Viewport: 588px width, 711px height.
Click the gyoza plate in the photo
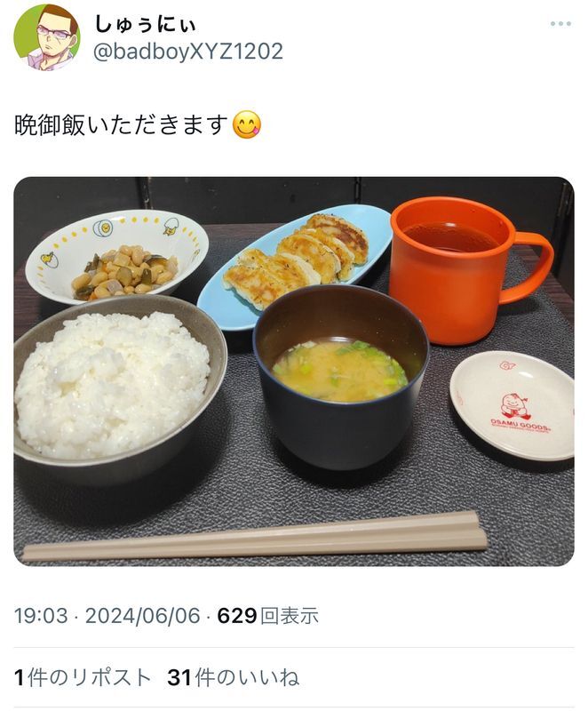tap(295, 265)
